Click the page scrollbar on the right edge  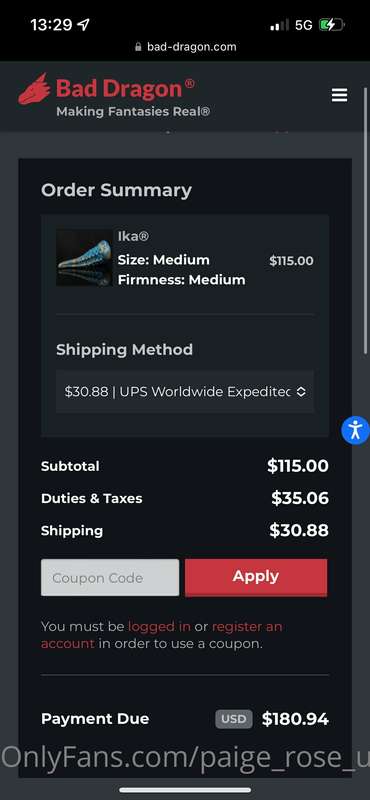pos(365,220)
